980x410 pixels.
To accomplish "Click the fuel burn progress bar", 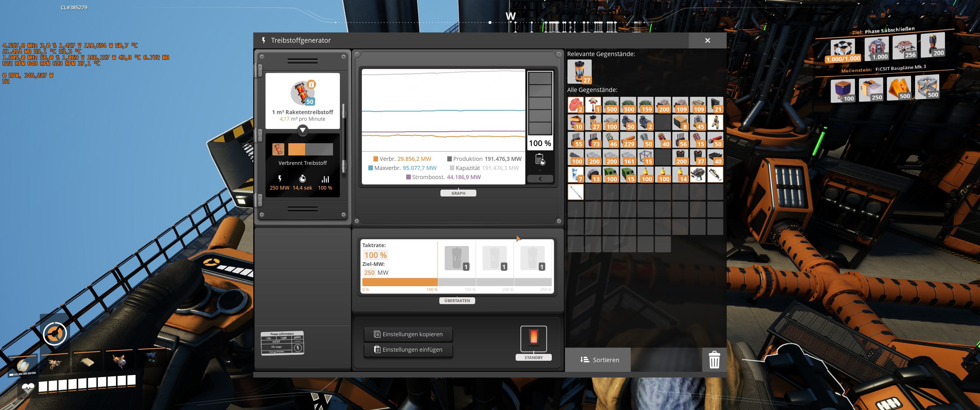I will point(311,149).
